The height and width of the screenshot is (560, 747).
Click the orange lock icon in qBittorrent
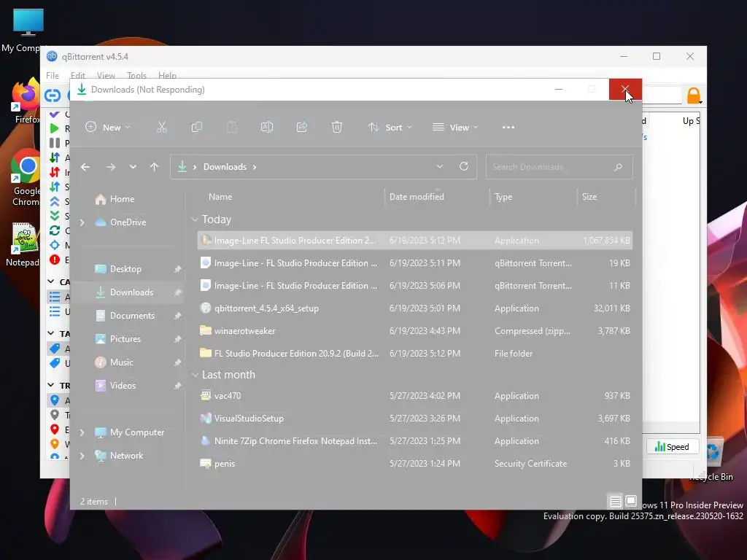click(694, 96)
